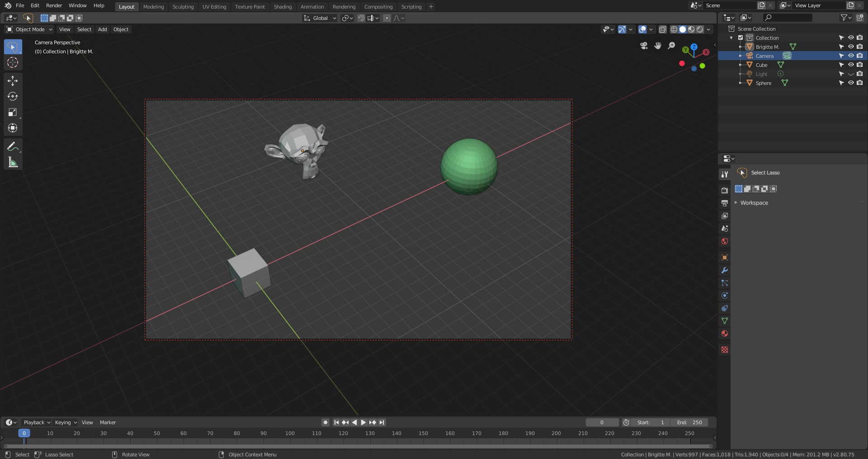Expand the Workspace panel

click(x=754, y=203)
